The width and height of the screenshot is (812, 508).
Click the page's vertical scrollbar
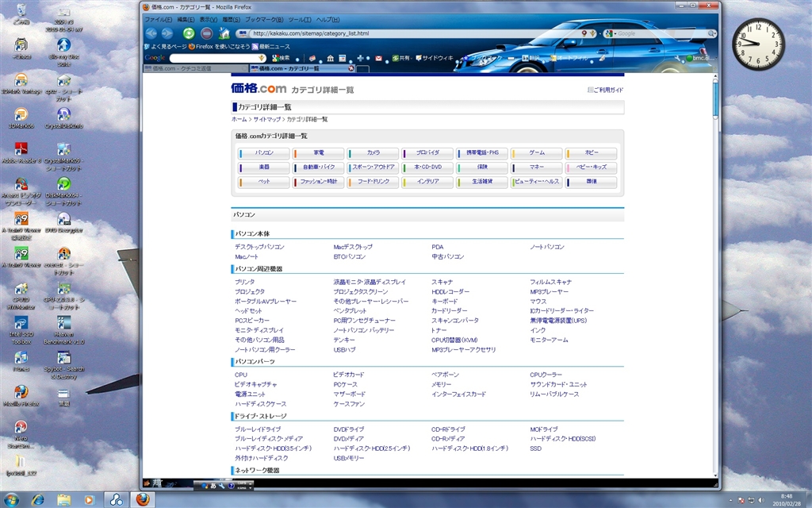click(715, 278)
